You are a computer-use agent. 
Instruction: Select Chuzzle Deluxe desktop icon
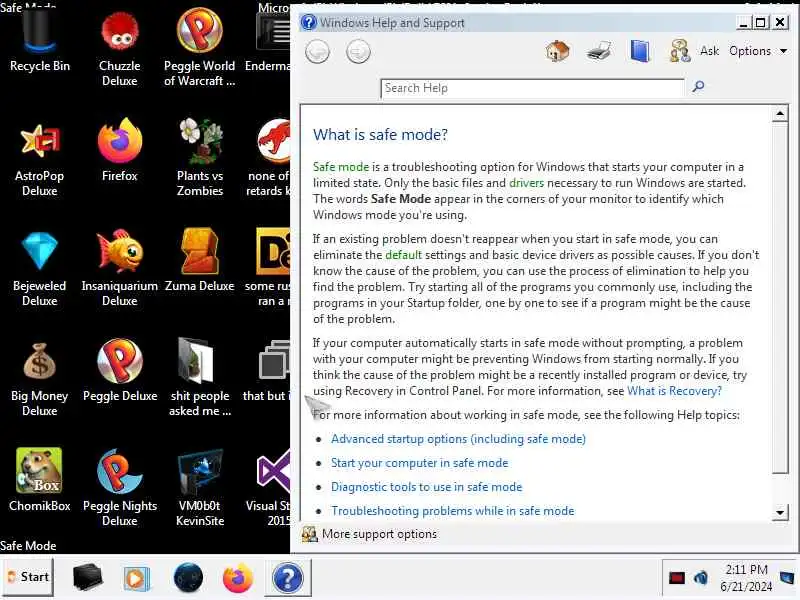(x=119, y=49)
